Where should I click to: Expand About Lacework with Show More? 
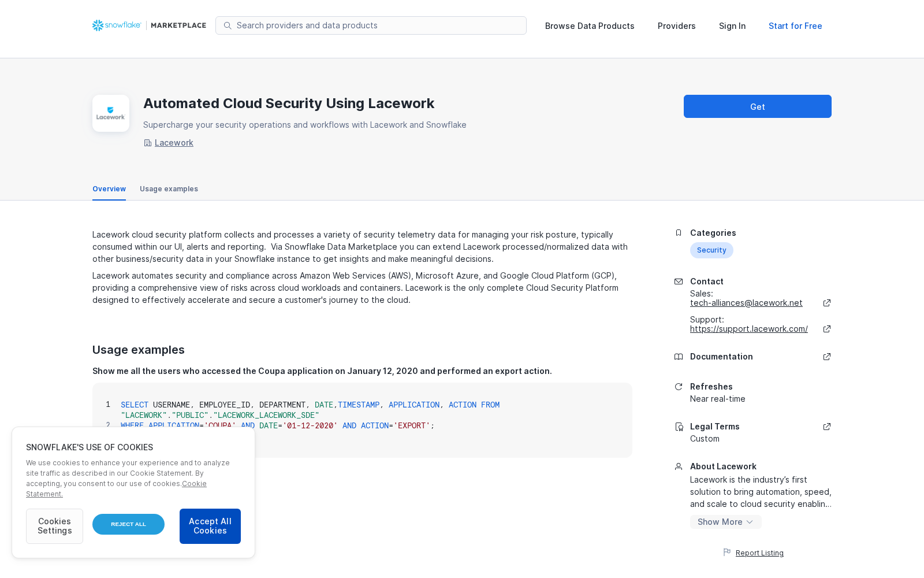pos(726,522)
